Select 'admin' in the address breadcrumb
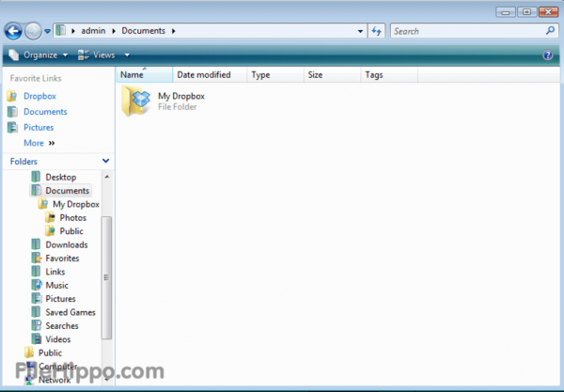This screenshot has width=564, height=392. point(93,31)
